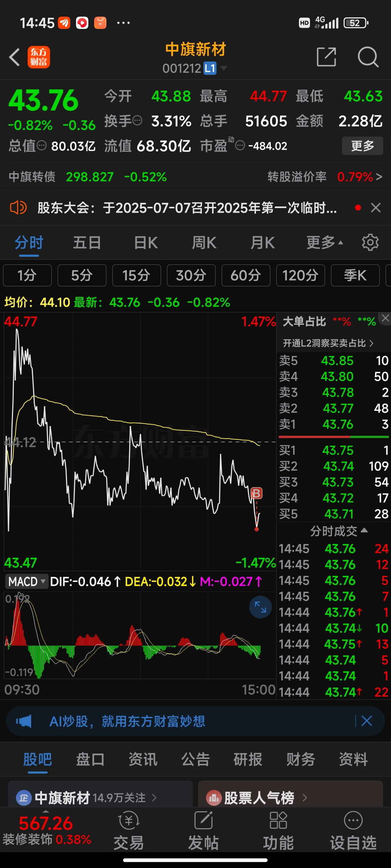This screenshot has width=391, height=868.
Task: Select the 季K period button
Action: (355, 275)
